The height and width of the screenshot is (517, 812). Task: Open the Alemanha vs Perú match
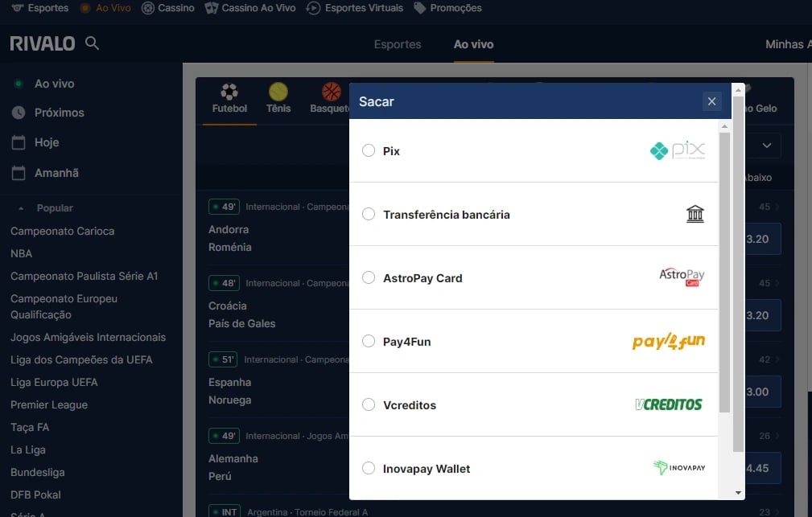click(233, 467)
